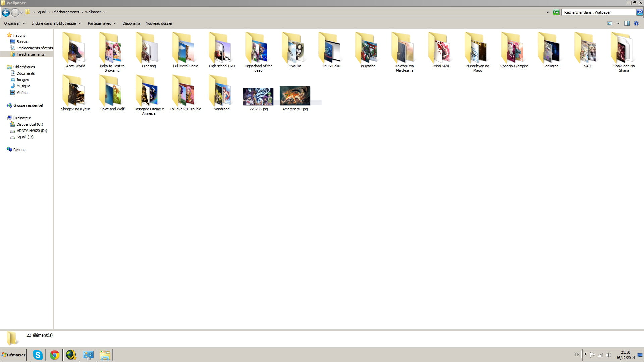The image size is (644, 362).
Task: Open the 'Partager avec' menu
Action: click(102, 23)
